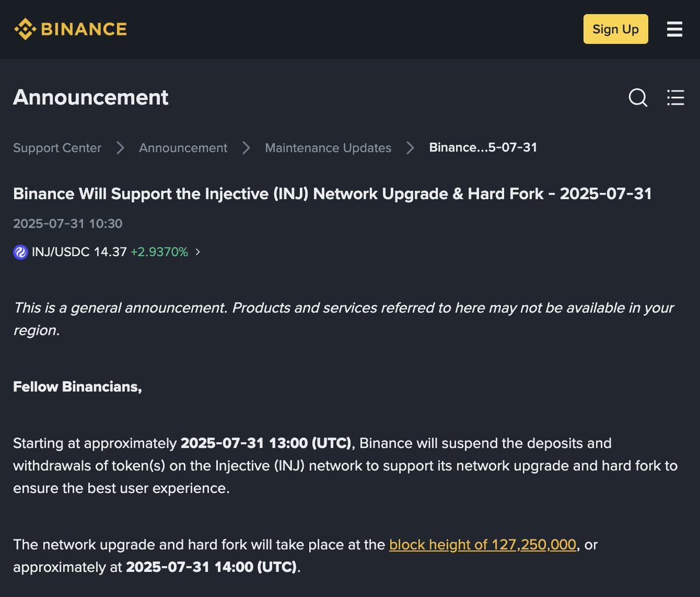Click the Sign Up button

(615, 29)
